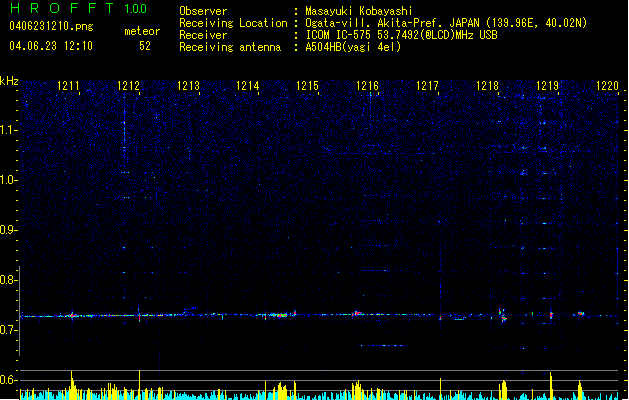The height and width of the screenshot is (400, 629).
Task: Click the 0.6 kHz frequency label
Action: (x=8, y=380)
